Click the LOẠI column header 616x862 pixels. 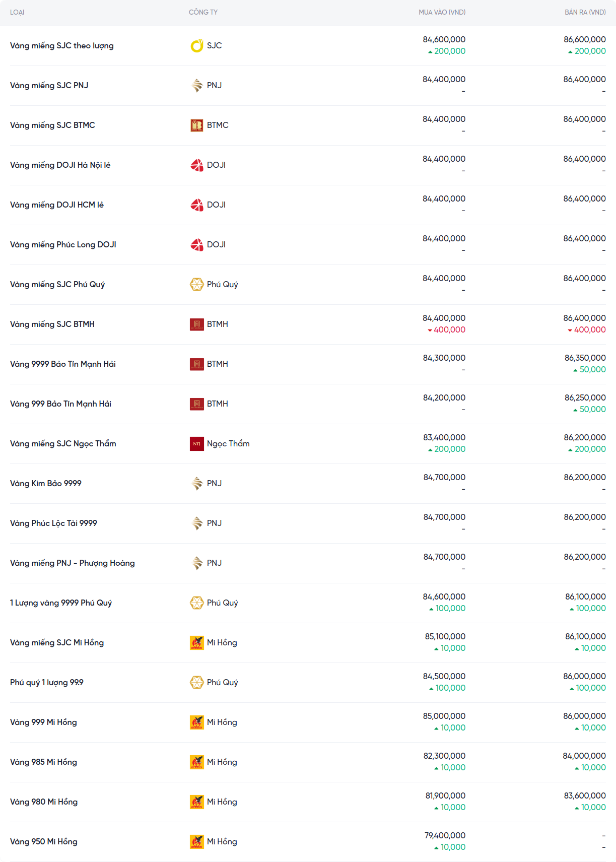click(x=17, y=12)
